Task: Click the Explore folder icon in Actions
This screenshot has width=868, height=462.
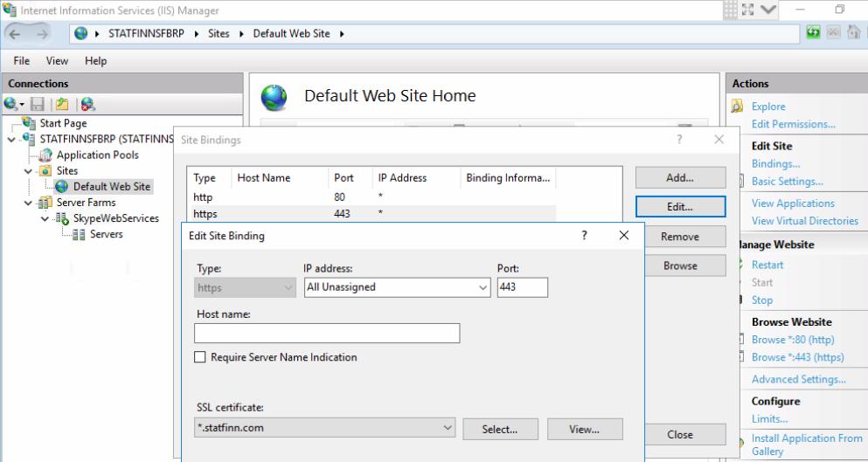Action: click(737, 107)
